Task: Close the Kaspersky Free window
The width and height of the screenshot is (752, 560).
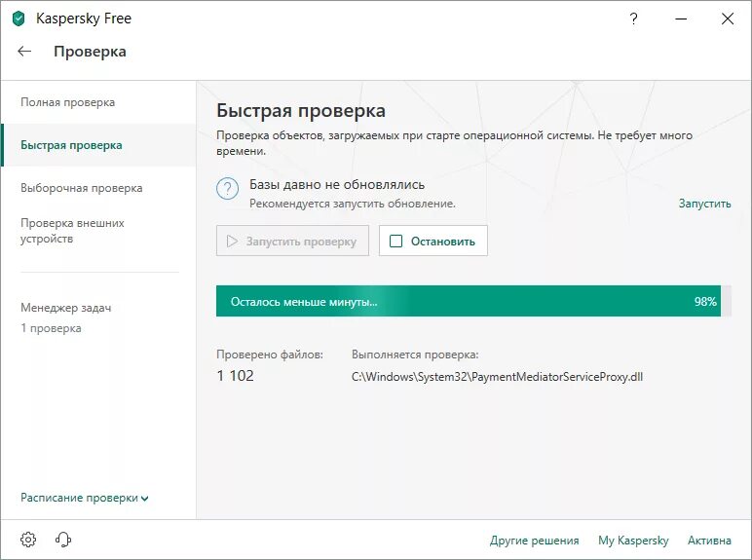Action: [x=728, y=19]
